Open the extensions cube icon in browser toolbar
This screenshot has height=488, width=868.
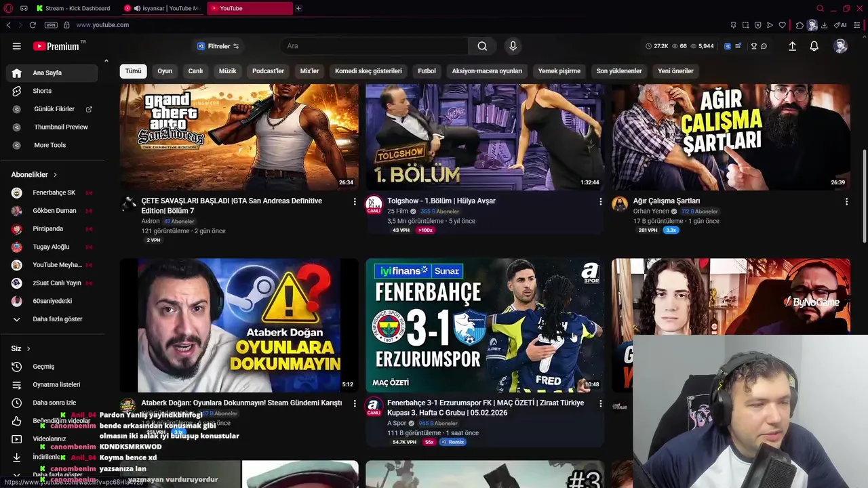(800, 25)
